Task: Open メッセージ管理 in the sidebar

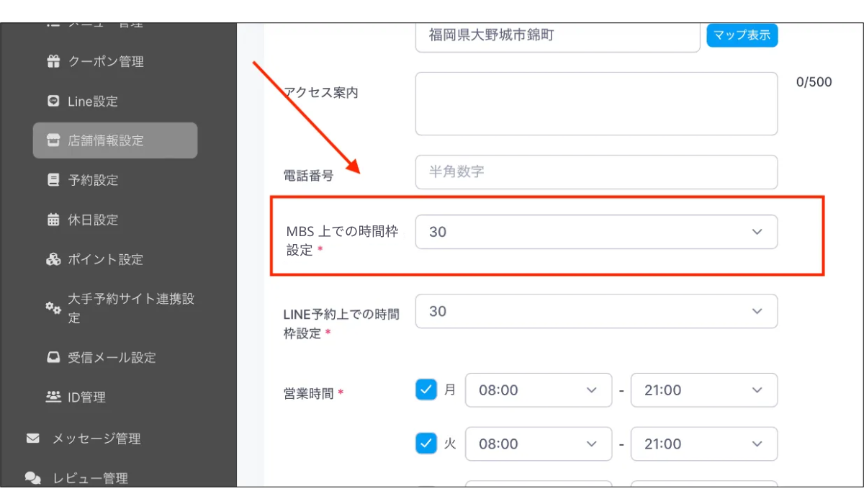Action: point(95,438)
